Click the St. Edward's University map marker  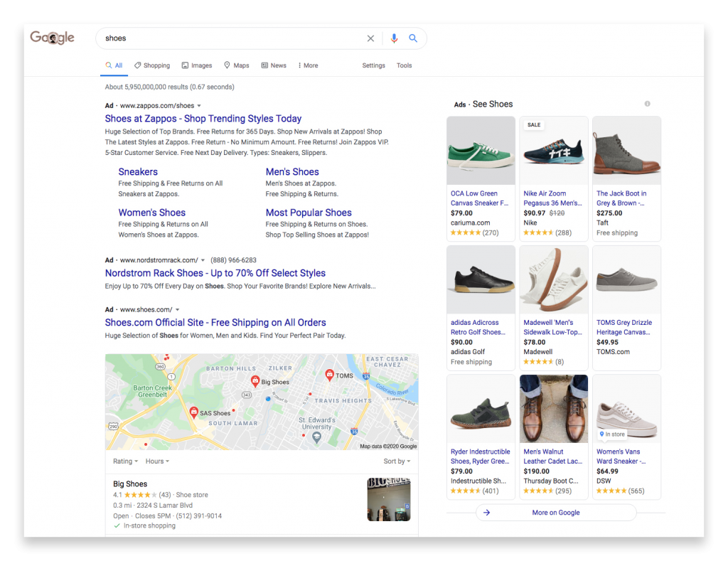[x=316, y=437]
